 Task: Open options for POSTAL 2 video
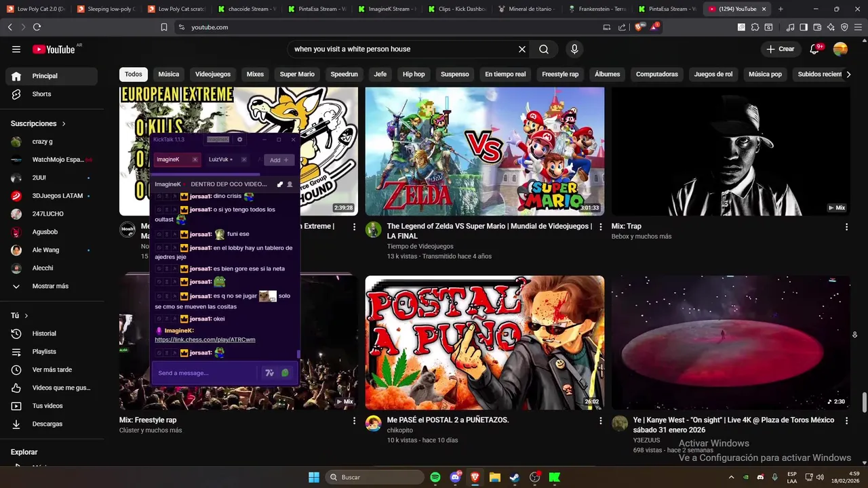600,421
